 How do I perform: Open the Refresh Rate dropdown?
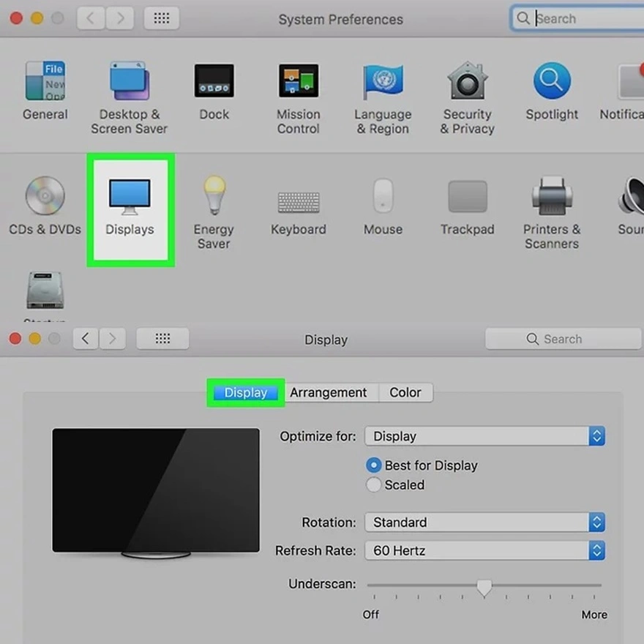(x=484, y=550)
